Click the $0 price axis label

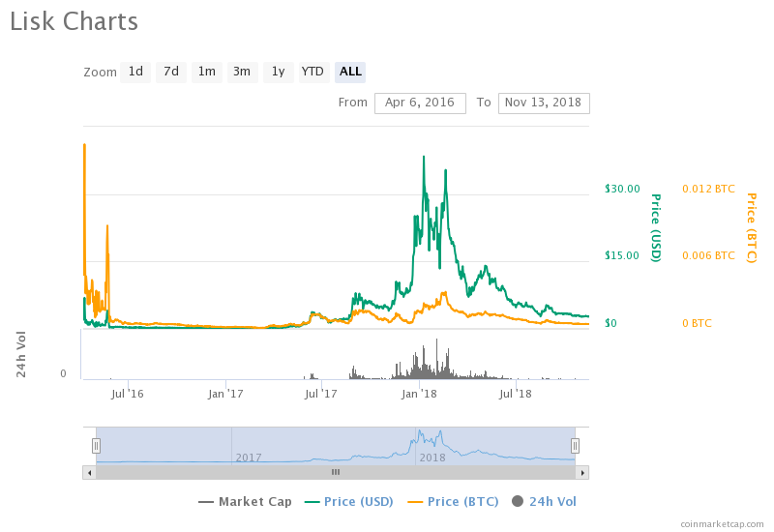tap(610, 323)
